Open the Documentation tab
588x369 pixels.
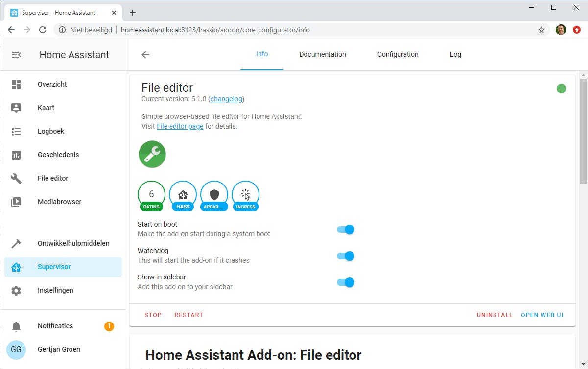tap(323, 54)
